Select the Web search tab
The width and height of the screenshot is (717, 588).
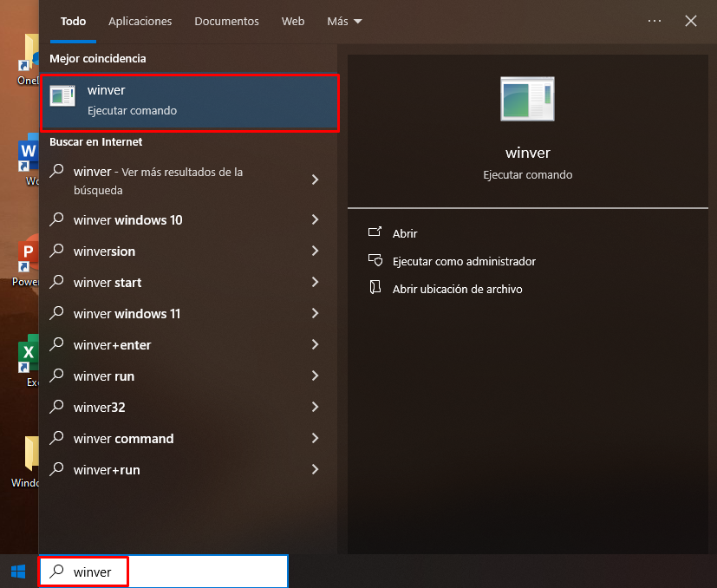pyautogui.click(x=293, y=21)
